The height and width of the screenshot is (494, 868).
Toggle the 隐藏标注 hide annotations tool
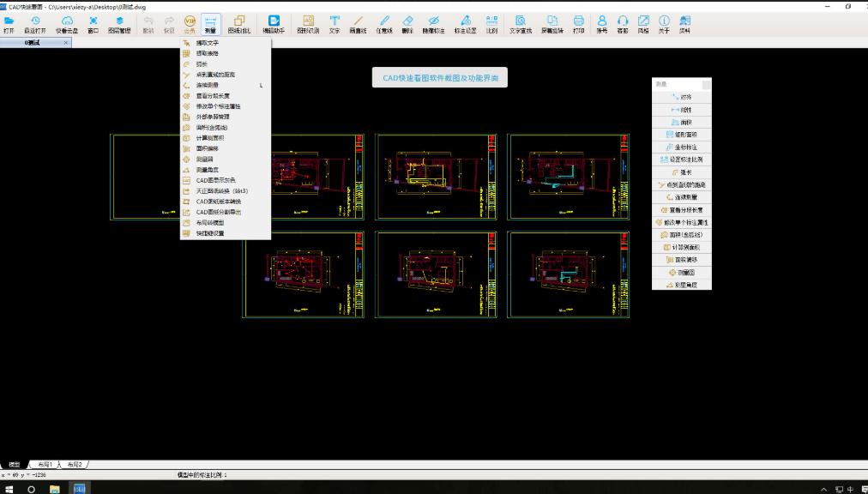(x=433, y=23)
